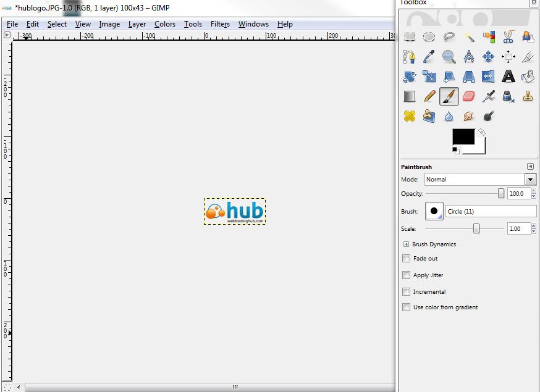Open the Filters menu

(220, 24)
